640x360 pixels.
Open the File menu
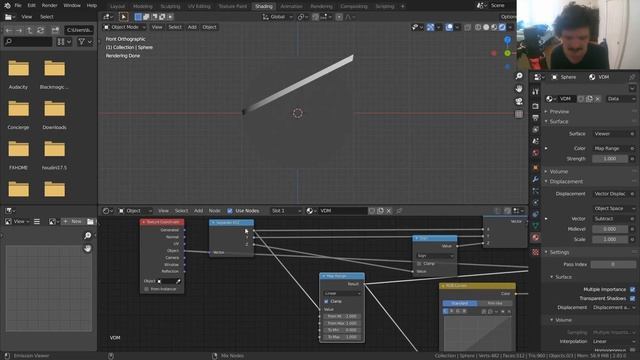pos(18,5)
